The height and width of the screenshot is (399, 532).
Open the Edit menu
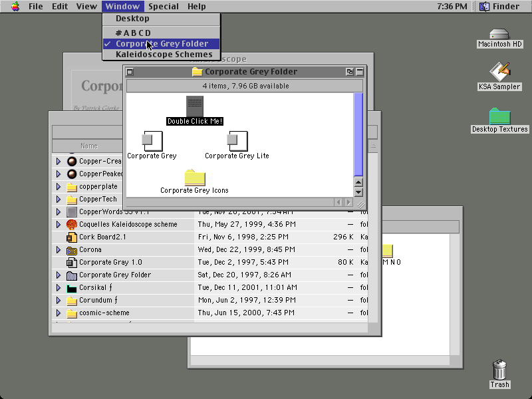point(60,6)
